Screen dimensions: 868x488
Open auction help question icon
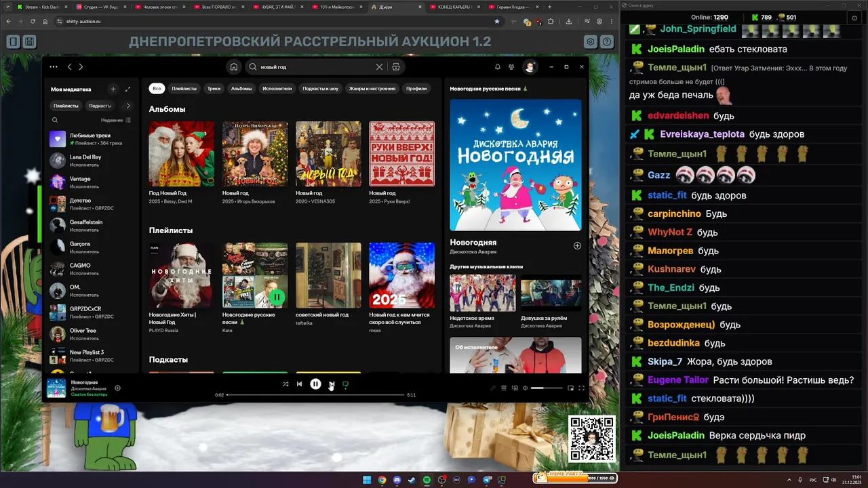click(607, 42)
